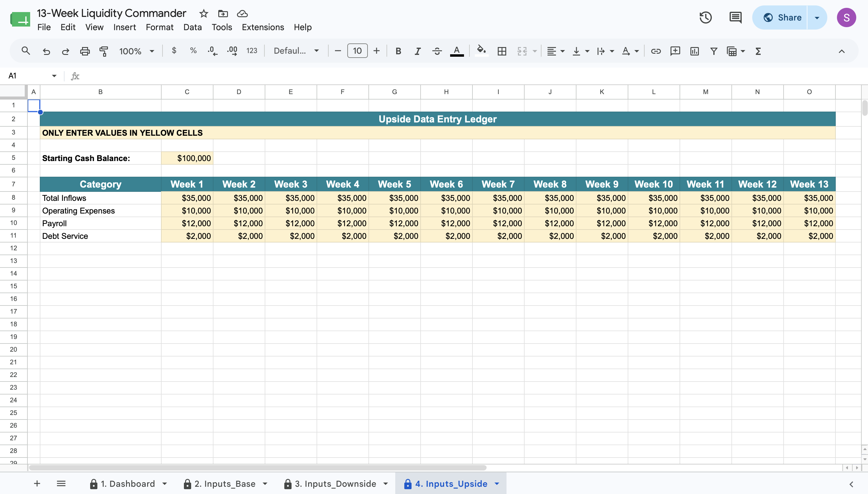Open the File menu
868x494 pixels.
[44, 27]
